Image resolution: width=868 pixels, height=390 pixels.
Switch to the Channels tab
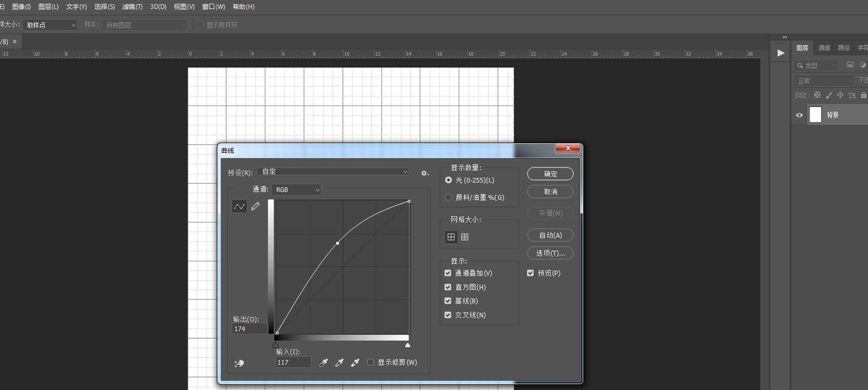tap(824, 48)
